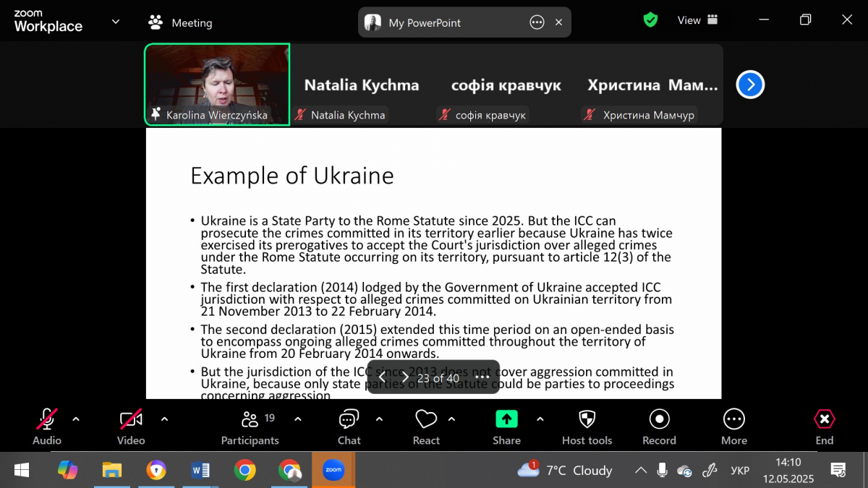End the meeting
The image size is (868, 488).
[824, 427]
